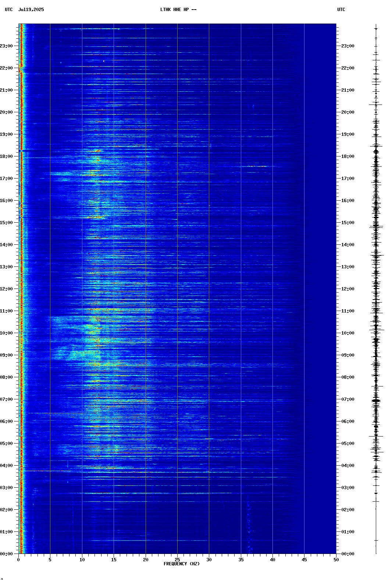This screenshot has height=583, width=392.
Task: Click the 30 Hz frequency axis label
Action: pyautogui.click(x=209, y=560)
